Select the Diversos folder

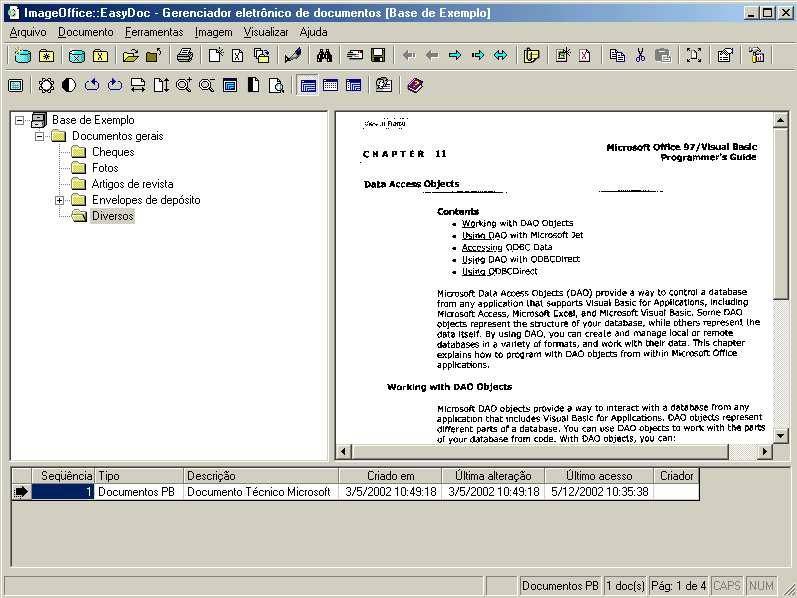pos(112,216)
